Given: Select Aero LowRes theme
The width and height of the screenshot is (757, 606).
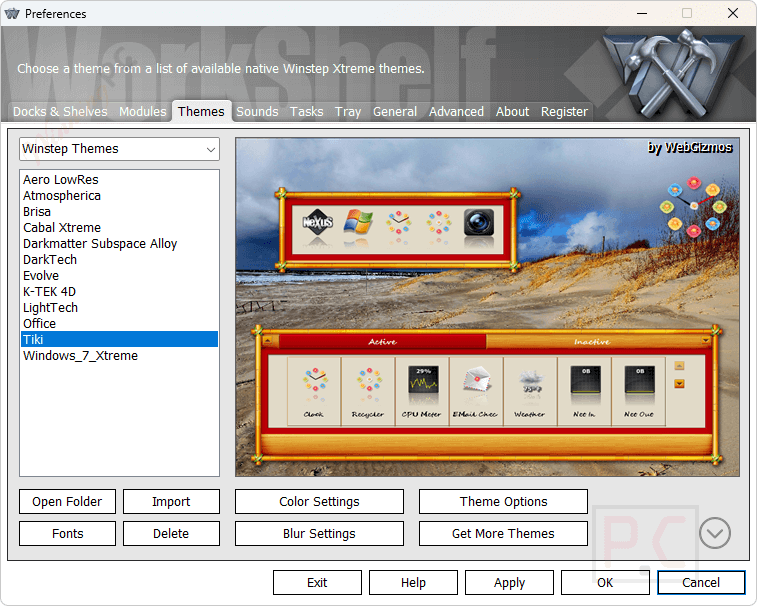Looking at the screenshot, I should 119,180.
